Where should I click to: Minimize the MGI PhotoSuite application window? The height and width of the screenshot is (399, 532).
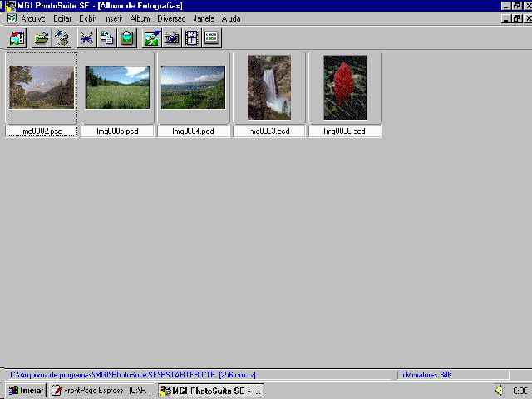coord(506,6)
